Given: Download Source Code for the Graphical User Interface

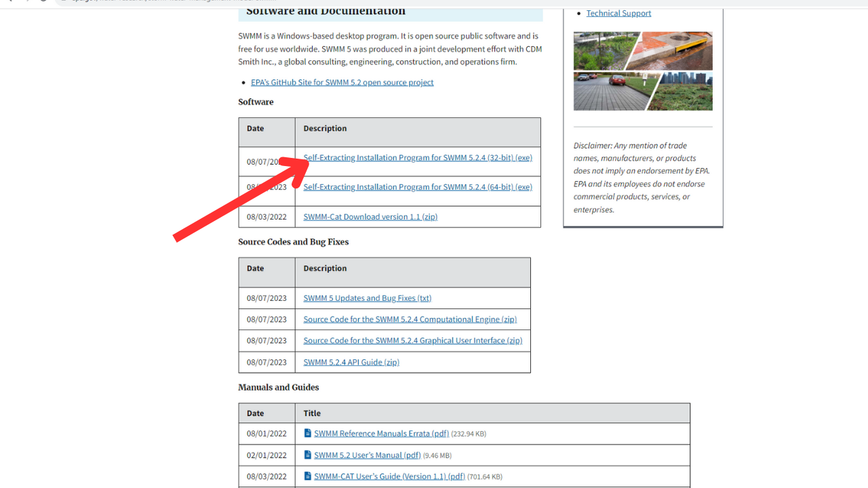Looking at the screenshot, I should tap(413, 340).
